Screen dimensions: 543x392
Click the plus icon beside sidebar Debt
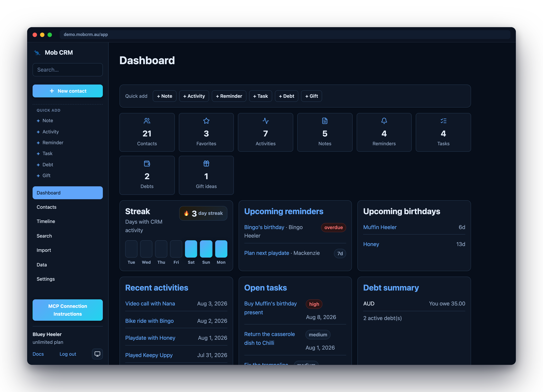coord(38,165)
